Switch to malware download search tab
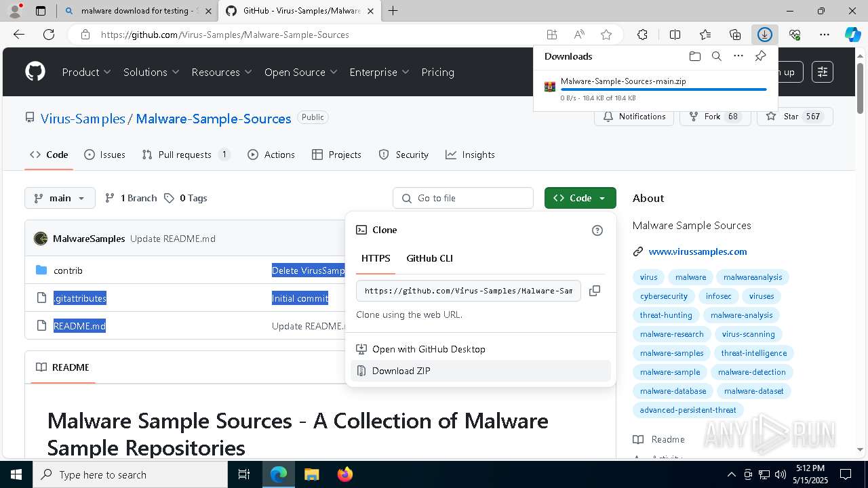 [136, 11]
